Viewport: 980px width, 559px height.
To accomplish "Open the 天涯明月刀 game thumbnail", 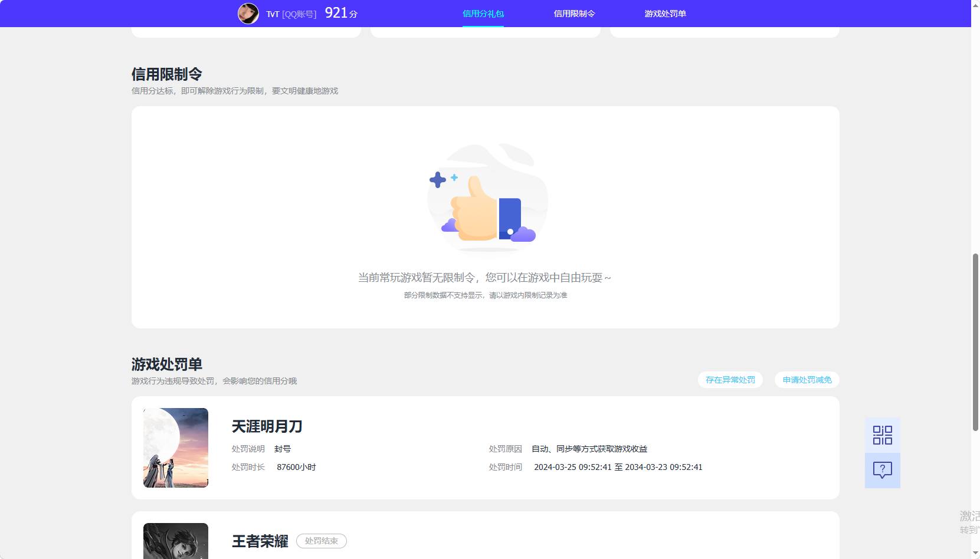I will coord(176,448).
